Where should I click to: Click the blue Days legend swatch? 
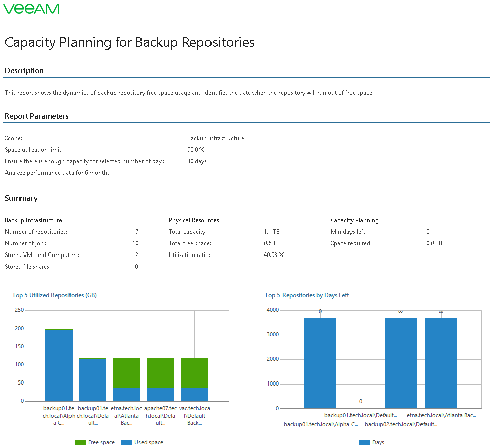[364, 442]
